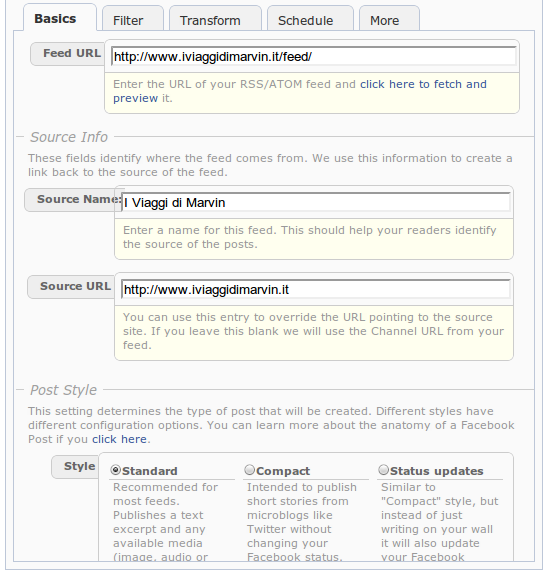Select the Standard post style radio button
Viewport: 548px width, 577px height.
pyautogui.click(x=116, y=470)
